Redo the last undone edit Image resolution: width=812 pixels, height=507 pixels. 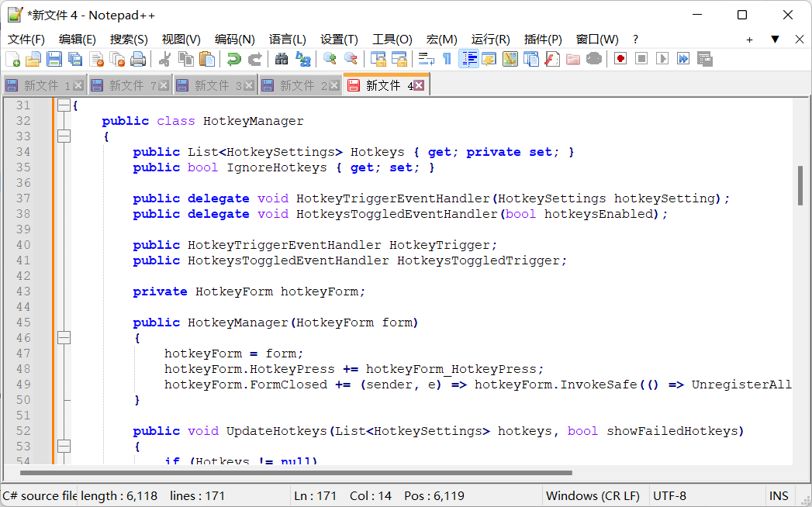(255, 59)
